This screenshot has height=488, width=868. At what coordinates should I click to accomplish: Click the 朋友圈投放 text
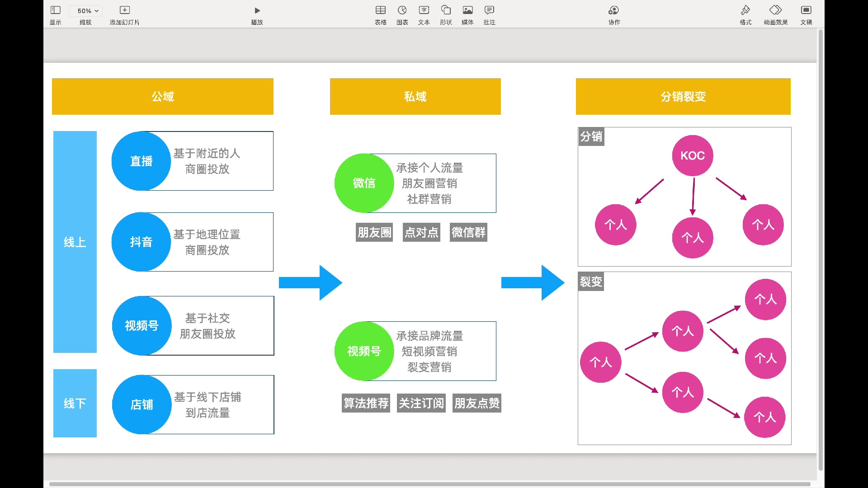208,333
